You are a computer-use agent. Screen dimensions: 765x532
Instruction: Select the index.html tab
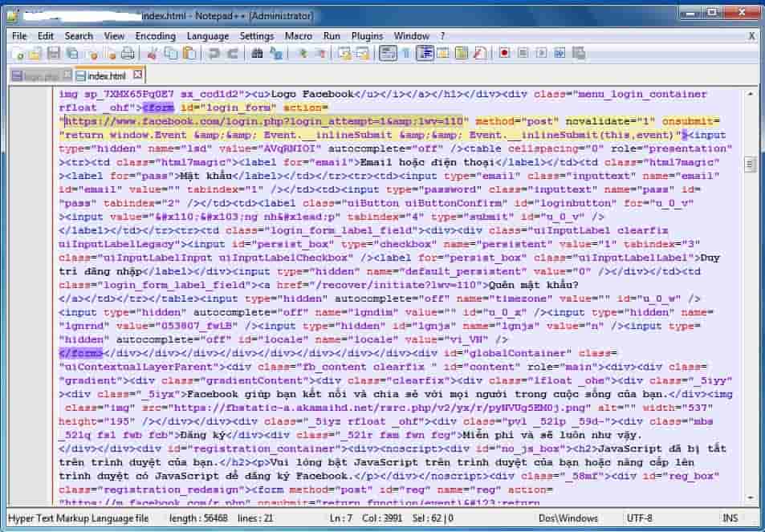107,75
